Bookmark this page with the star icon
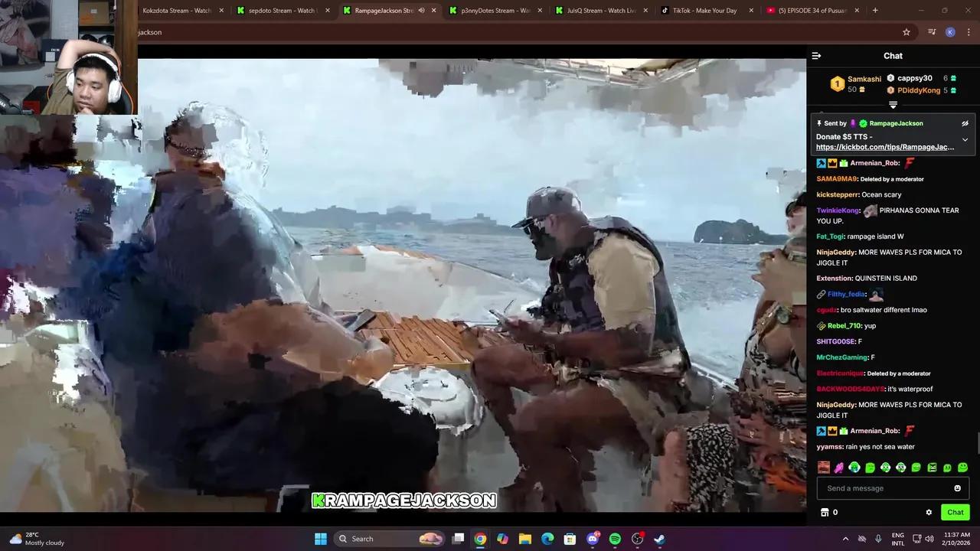980x551 pixels. (x=906, y=32)
